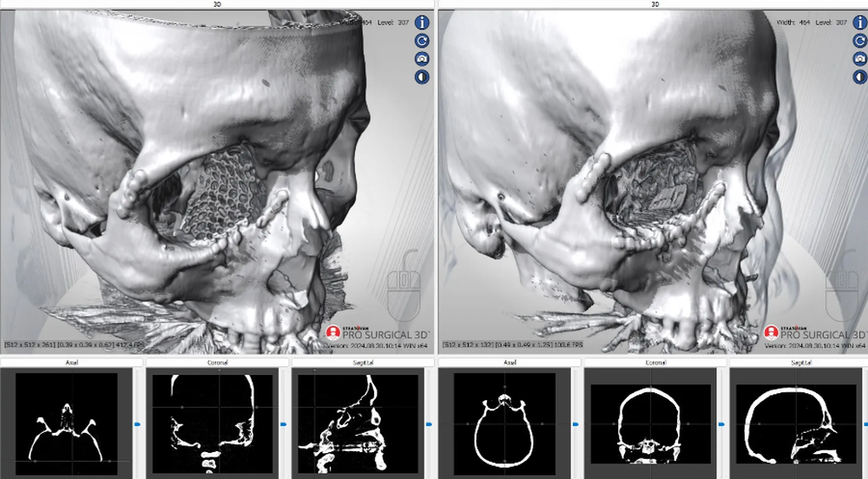The image size is (868, 479).
Task: Click the left view version 2024.08.30 text
Action: click(x=377, y=345)
